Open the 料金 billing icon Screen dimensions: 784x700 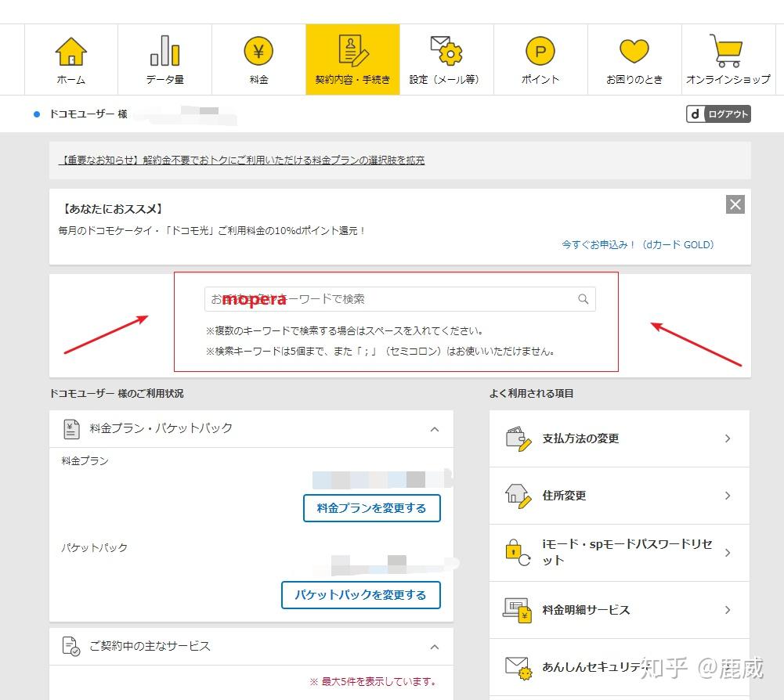[258, 51]
